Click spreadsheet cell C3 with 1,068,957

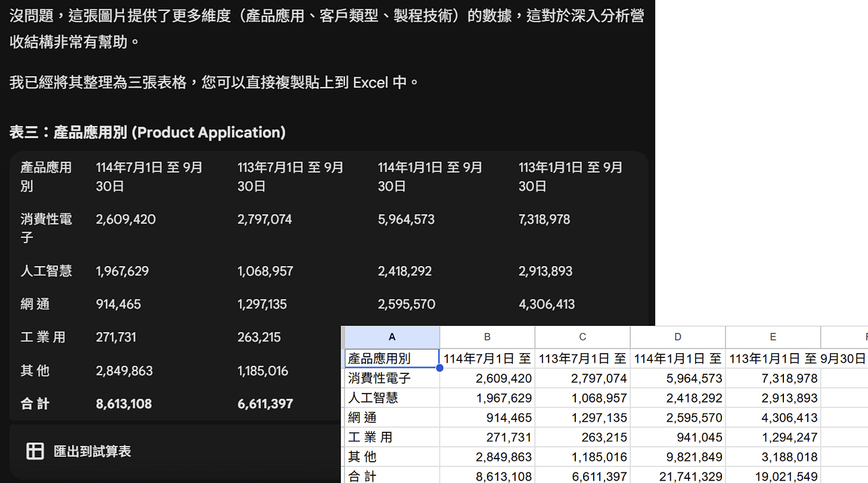582,398
